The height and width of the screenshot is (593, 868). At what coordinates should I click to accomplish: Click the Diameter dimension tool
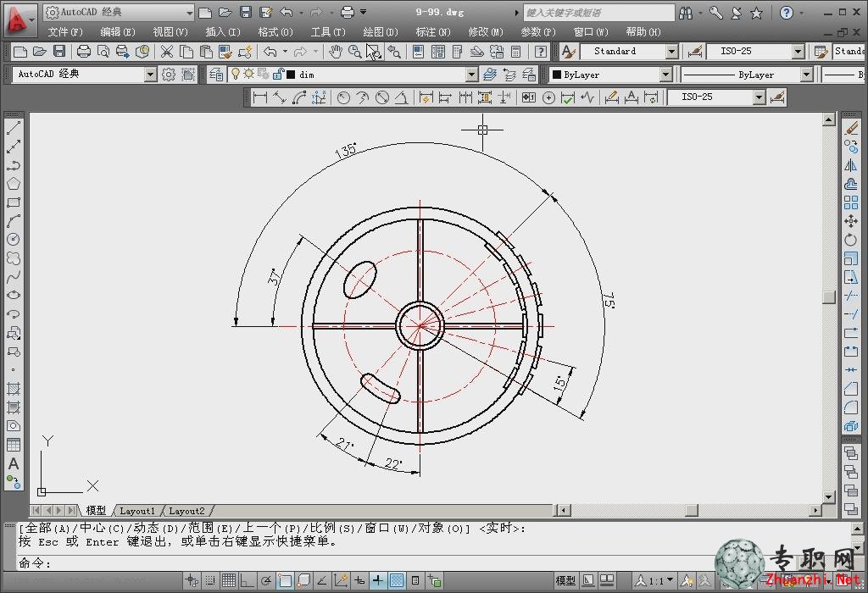pyautogui.click(x=382, y=98)
